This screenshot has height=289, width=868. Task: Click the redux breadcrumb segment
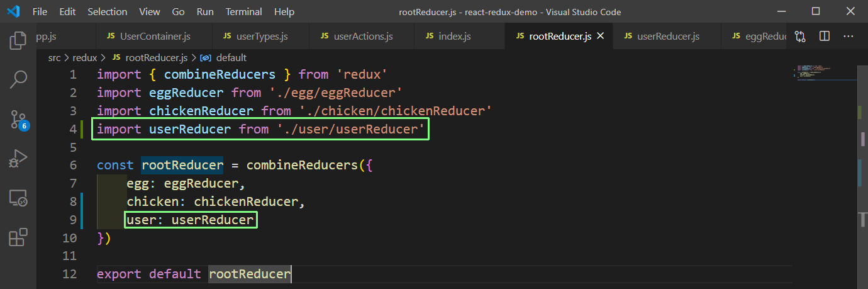coord(85,57)
